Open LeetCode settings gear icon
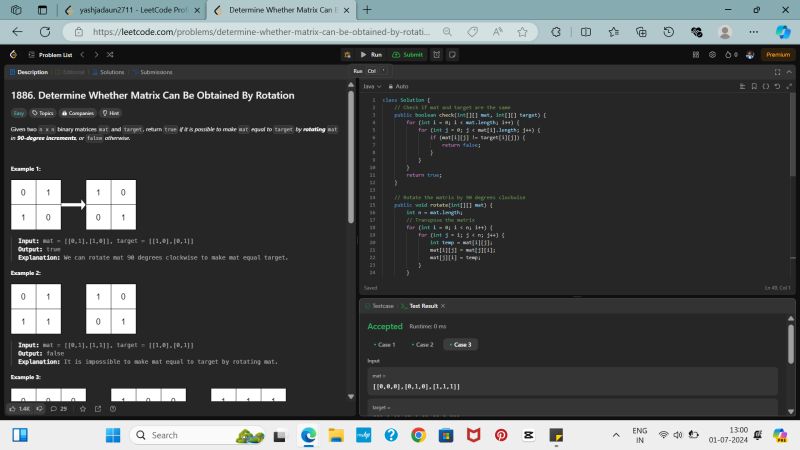Image resolution: width=800 pixels, height=450 pixels. coord(711,55)
